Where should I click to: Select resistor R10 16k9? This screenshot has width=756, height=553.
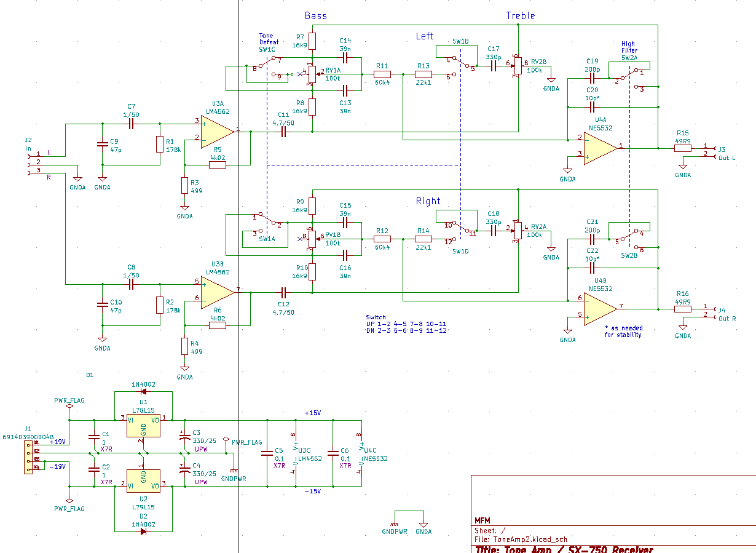312,271
